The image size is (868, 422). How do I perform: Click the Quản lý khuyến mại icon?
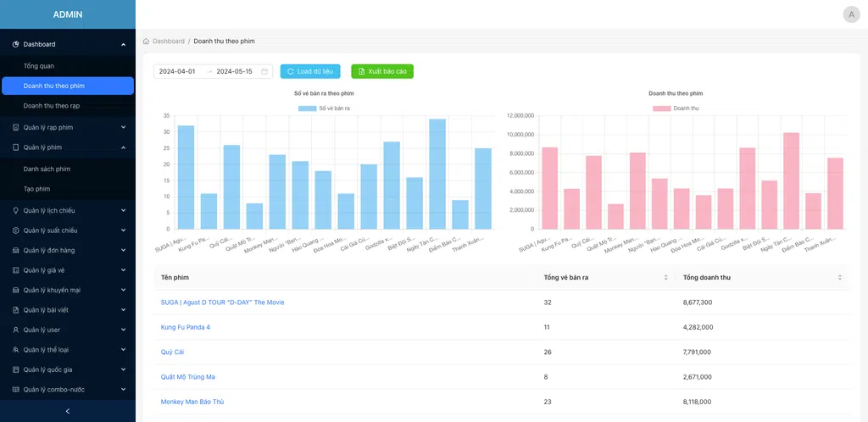(15, 291)
